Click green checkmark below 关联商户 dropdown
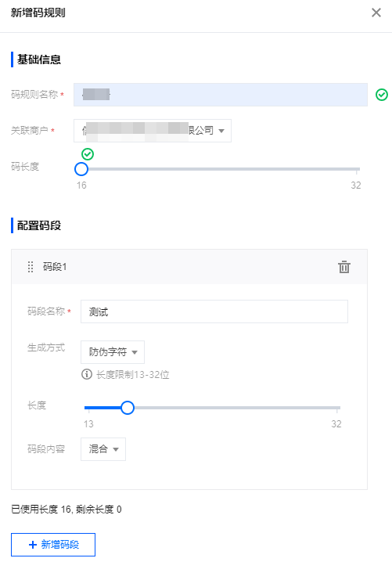This screenshot has width=392, height=569. click(88, 154)
